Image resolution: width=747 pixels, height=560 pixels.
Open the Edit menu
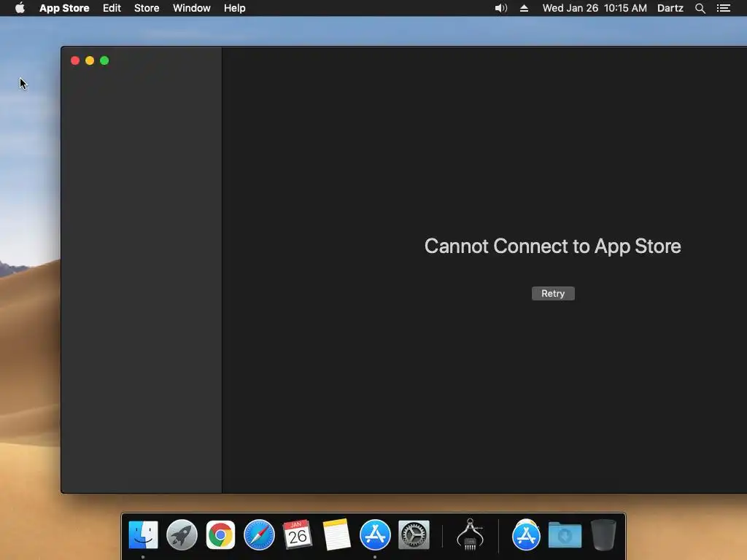tap(112, 8)
